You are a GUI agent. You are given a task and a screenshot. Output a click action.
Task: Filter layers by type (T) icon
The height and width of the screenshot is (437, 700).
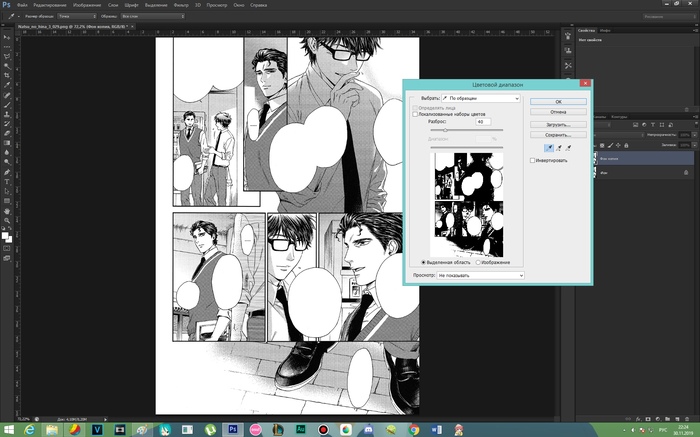[x=653, y=125]
